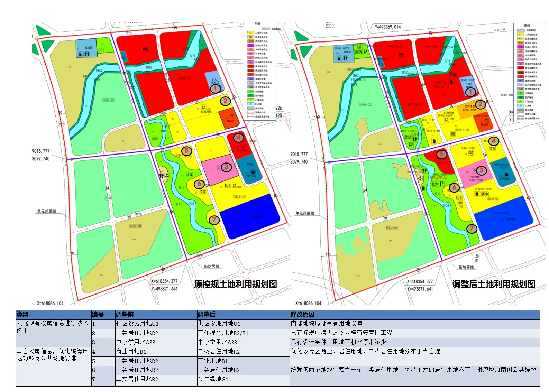
Task: Click the reason 已有修规广清大道以西横荷安置区工程
Action: click(x=341, y=333)
